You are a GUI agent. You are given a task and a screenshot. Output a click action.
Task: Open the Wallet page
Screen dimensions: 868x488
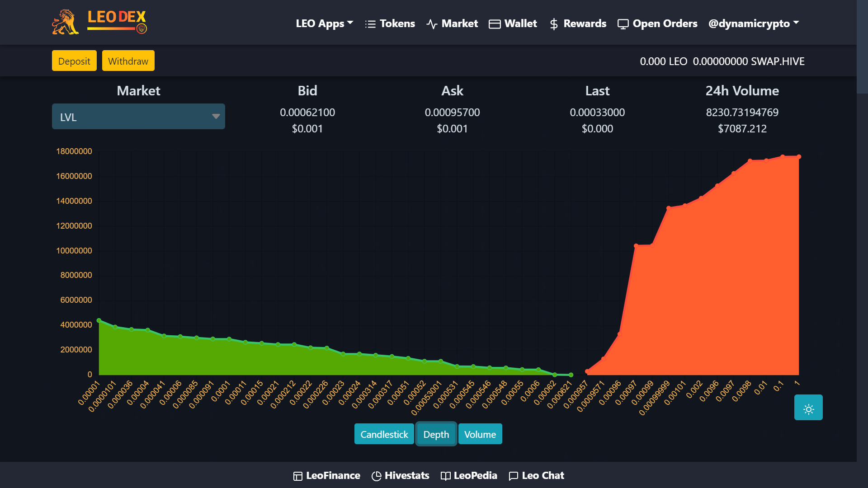point(513,23)
